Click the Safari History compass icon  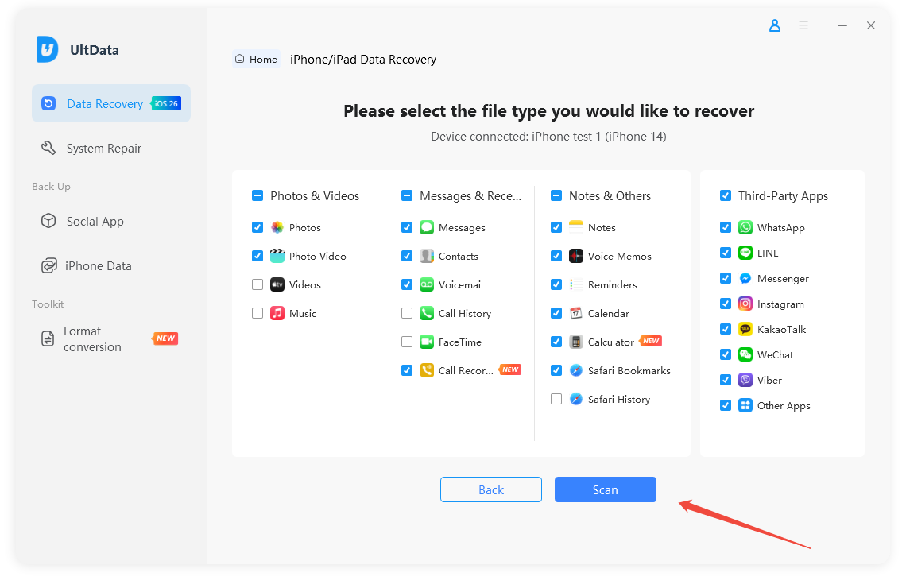click(x=576, y=399)
